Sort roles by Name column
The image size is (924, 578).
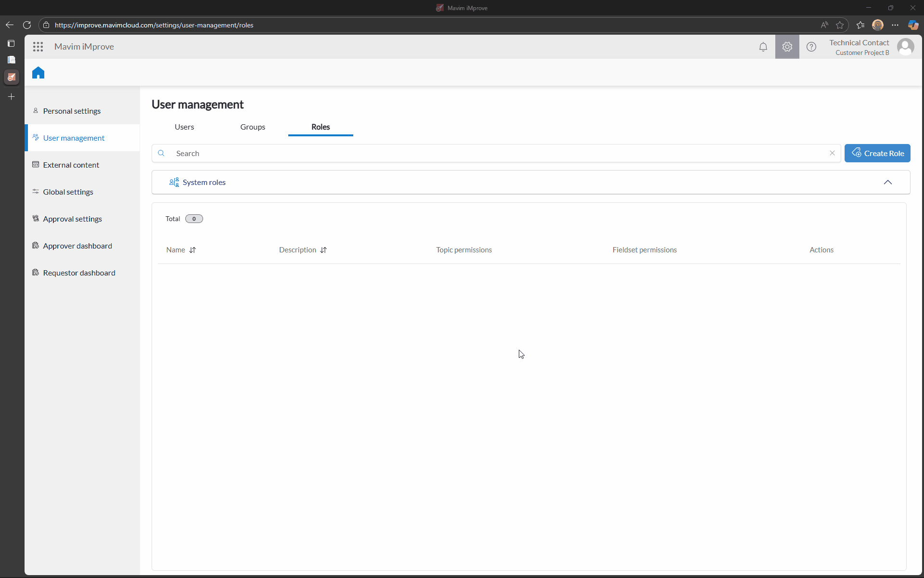pyautogui.click(x=192, y=250)
